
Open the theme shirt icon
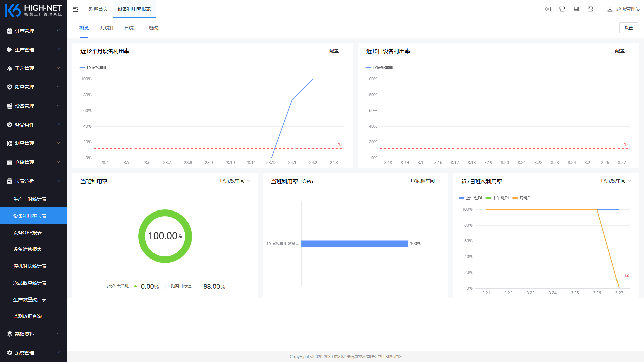click(562, 9)
